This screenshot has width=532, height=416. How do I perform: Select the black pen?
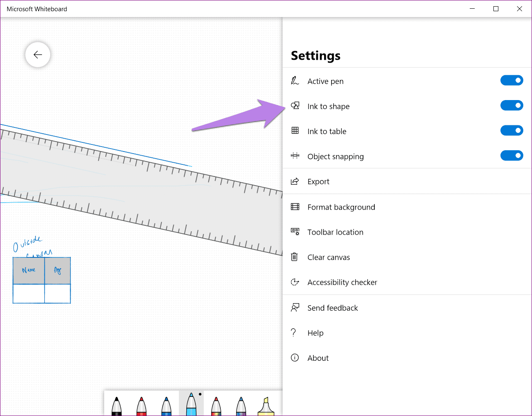click(117, 406)
